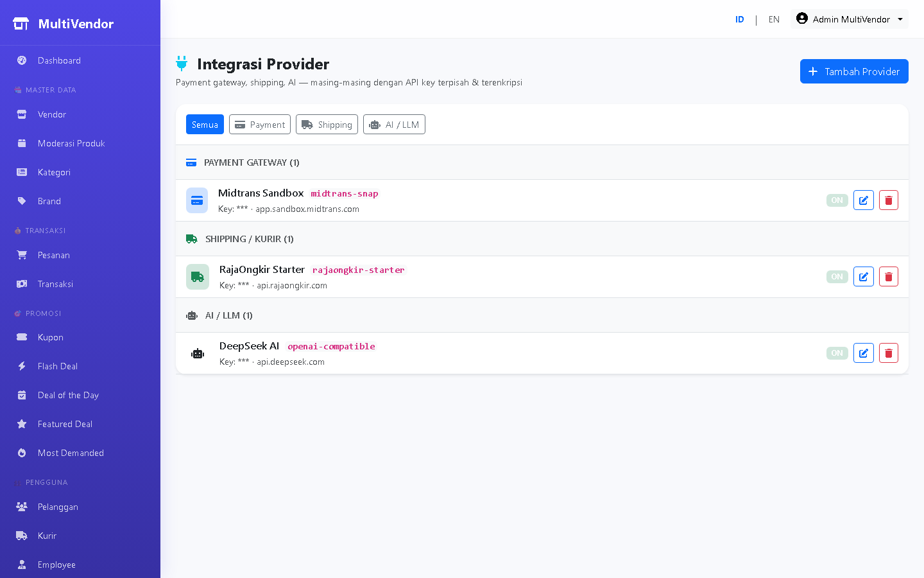This screenshot has height=578, width=924.
Task: Select the AI / LLM filter tab
Action: [394, 125]
